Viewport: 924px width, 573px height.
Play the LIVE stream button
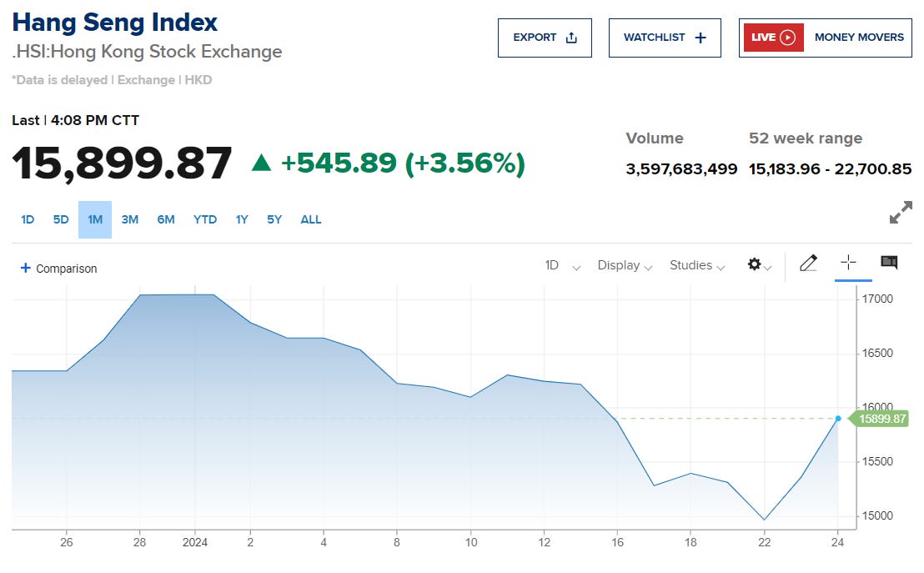click(x=771, y=38)
